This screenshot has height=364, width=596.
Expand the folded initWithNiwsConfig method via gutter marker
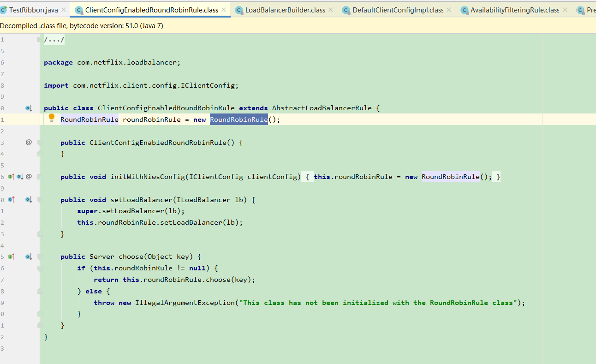pos(40,177)
